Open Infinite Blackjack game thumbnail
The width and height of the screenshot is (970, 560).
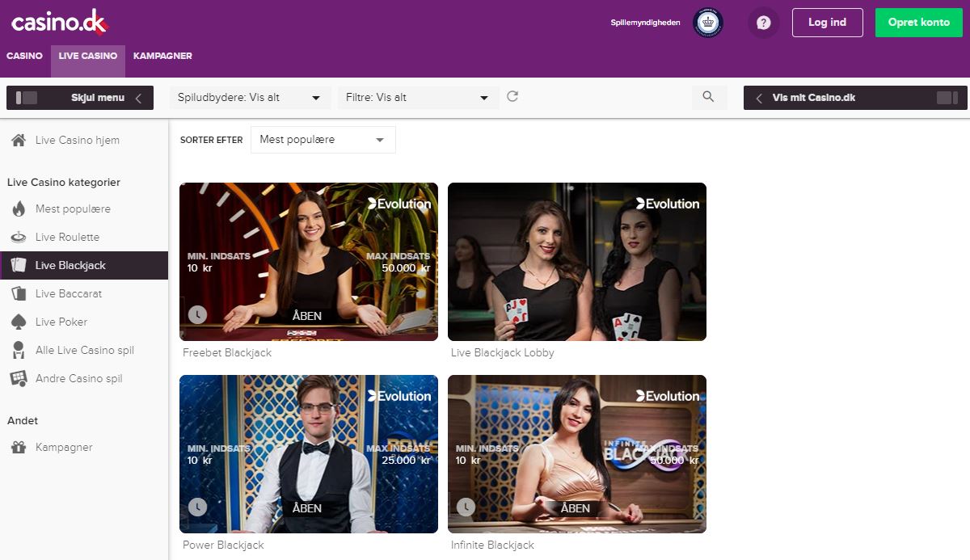pos(577,454)
